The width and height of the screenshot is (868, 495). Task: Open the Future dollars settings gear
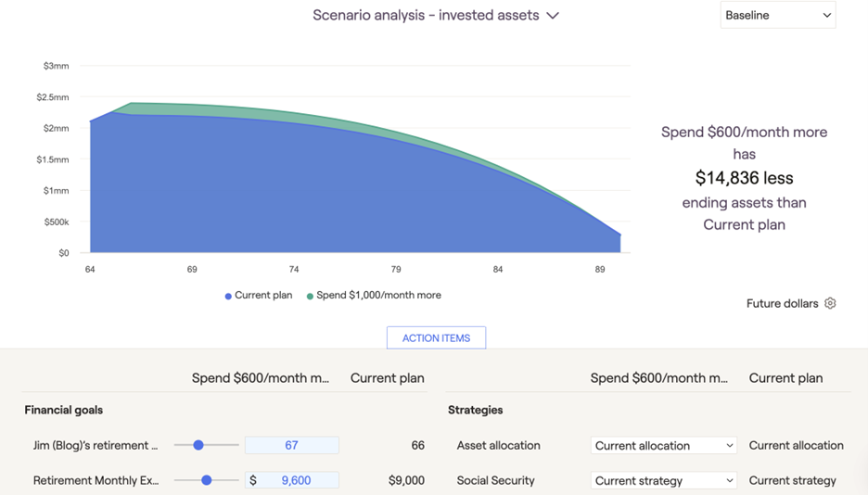pyautogui.click(x=830, y=303)
